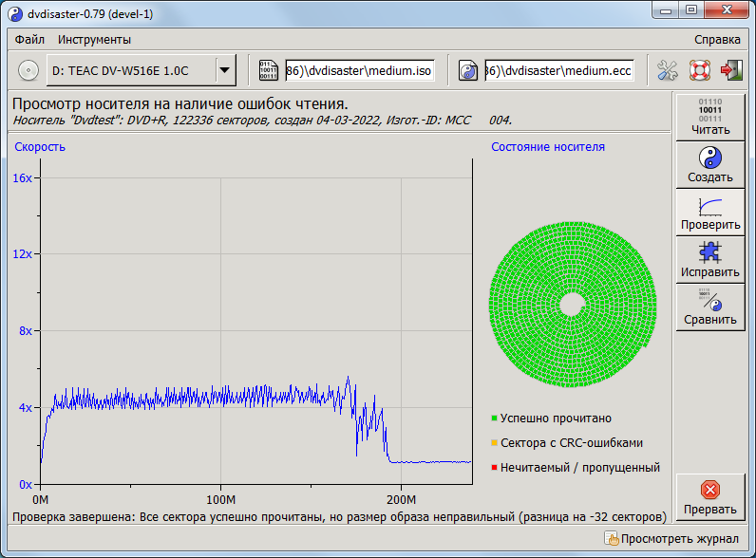
Task: Open preferences with the wrench tools icon
Action: tap(669, 70)
